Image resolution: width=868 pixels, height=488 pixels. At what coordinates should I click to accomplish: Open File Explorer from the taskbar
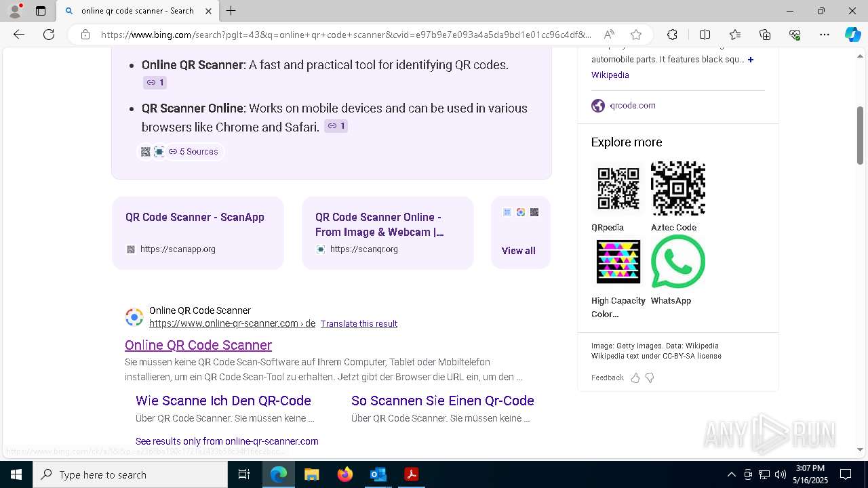pos(312,474)
